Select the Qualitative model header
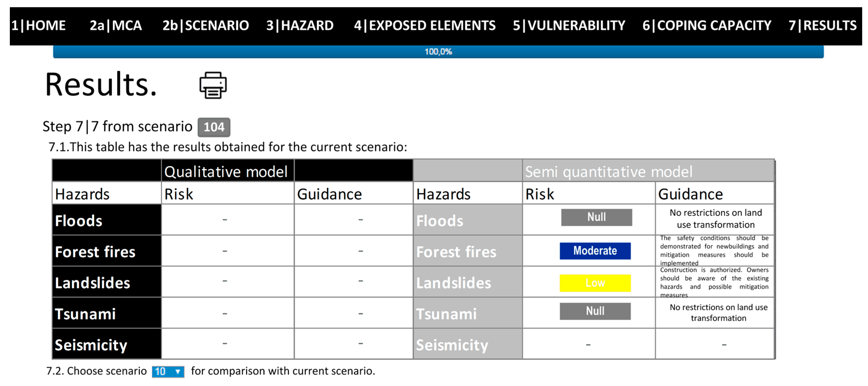868x386 pixels. pos(226,172)
